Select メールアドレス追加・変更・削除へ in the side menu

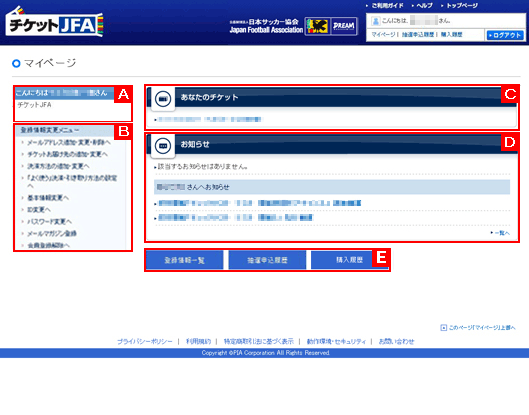click(69, 143)
